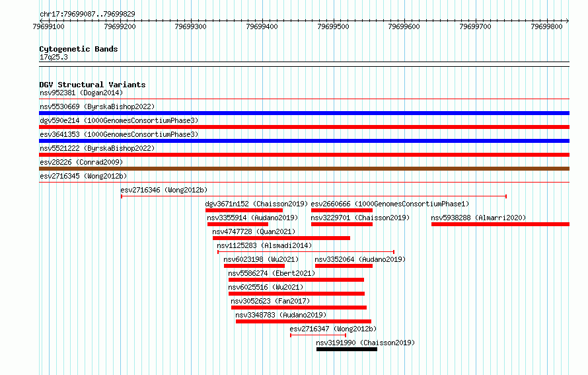Click the red bar under dgv3671n152
588x375 pixels.
[244, 210]
